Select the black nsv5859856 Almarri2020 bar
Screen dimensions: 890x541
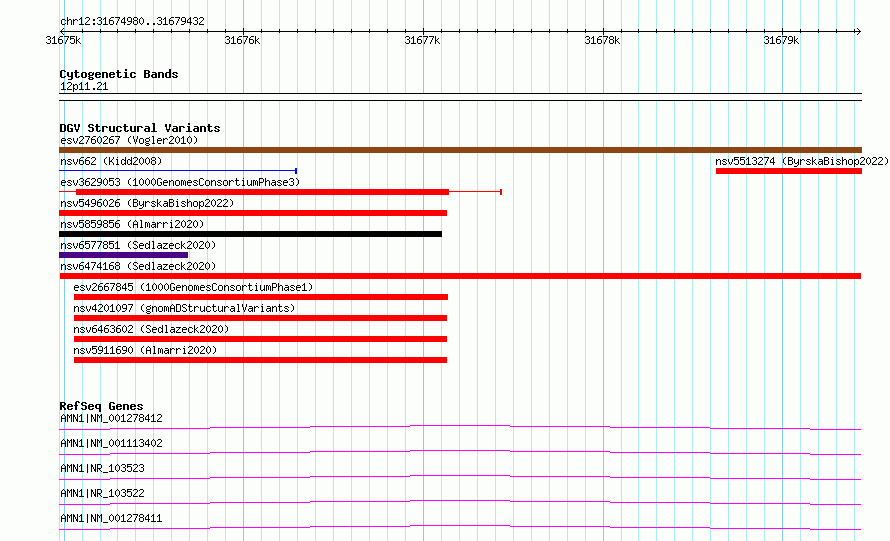pyautogui.click(x=250, y=234)
